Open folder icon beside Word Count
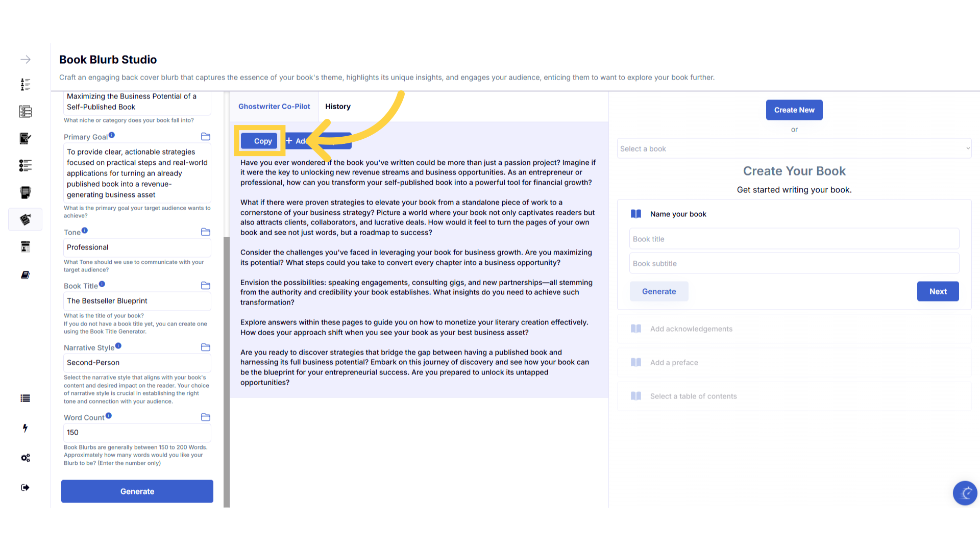980x551 pixels. coord(206,417)
